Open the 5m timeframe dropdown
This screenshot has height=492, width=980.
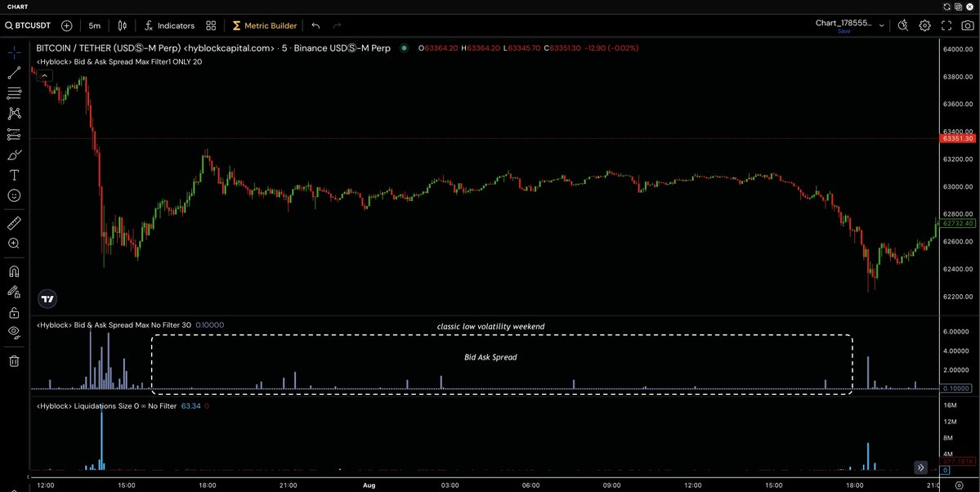[x=94, y=25]
